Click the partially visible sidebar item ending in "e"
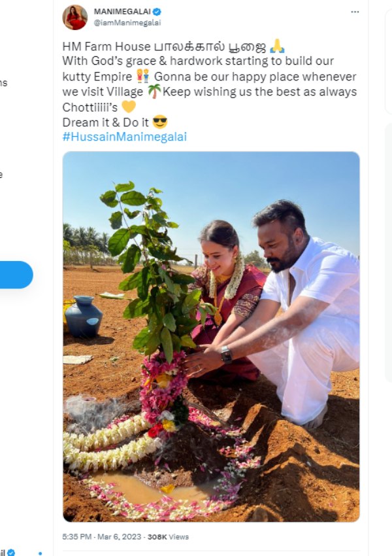 tap(3, 175)
